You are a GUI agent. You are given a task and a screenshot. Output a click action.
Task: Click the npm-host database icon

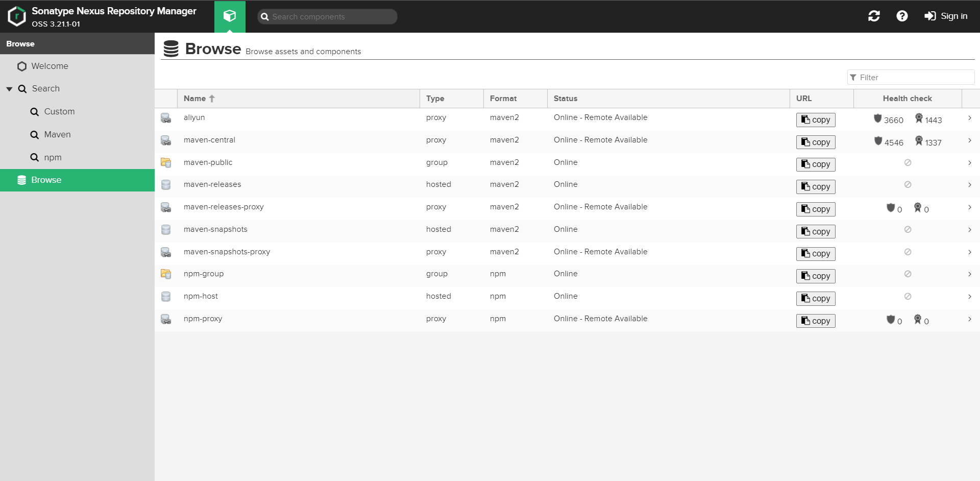tap(166, 297)
